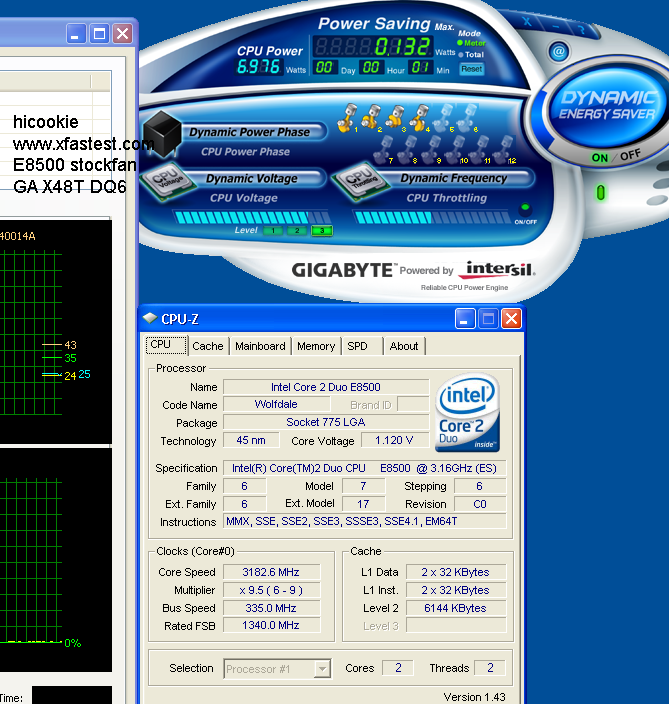Screen dimensions: 669x704
Task: Click the Dynamic Voltage button
Action: pyautogui.click(x=252, y=179)
